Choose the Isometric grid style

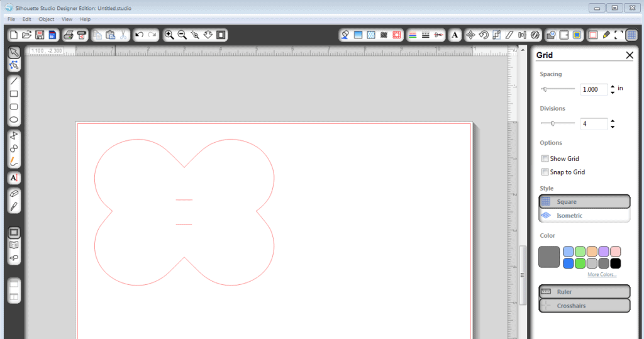point(584,216)
